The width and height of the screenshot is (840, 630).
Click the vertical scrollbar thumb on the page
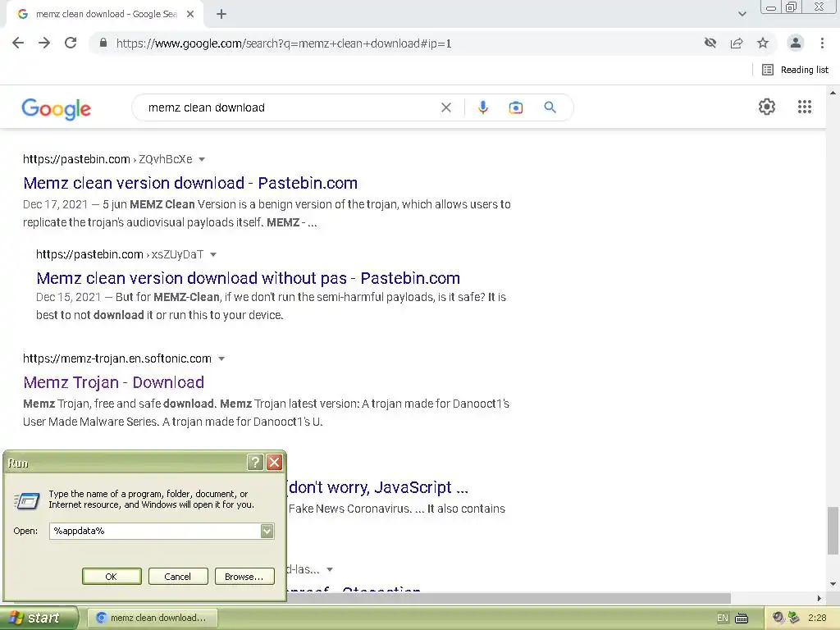click(x=833, y=531)
